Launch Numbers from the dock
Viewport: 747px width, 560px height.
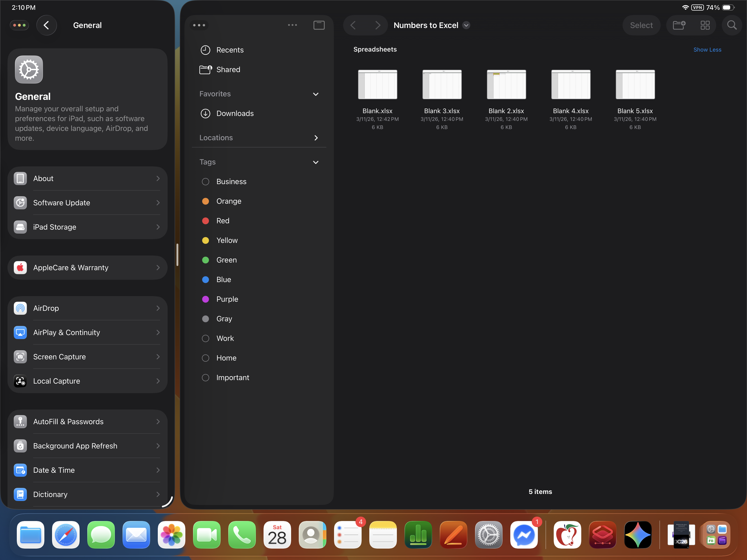tap(418, 535)
